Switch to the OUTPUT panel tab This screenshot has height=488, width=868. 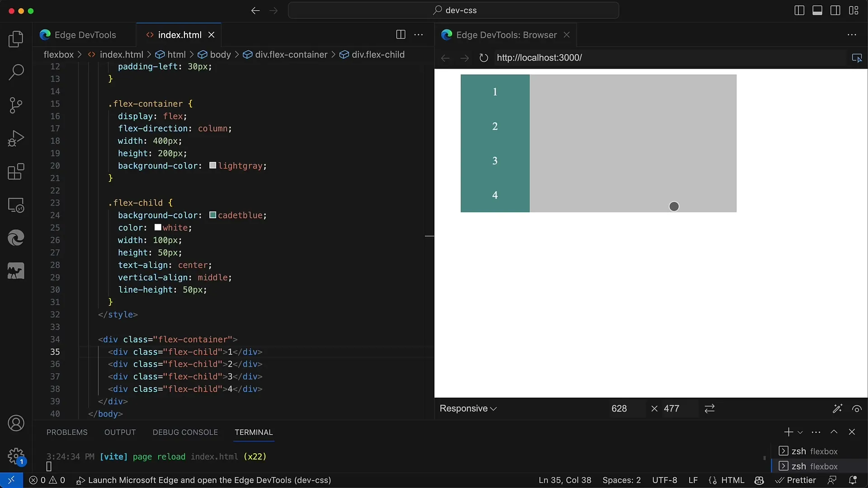(120, 432)
